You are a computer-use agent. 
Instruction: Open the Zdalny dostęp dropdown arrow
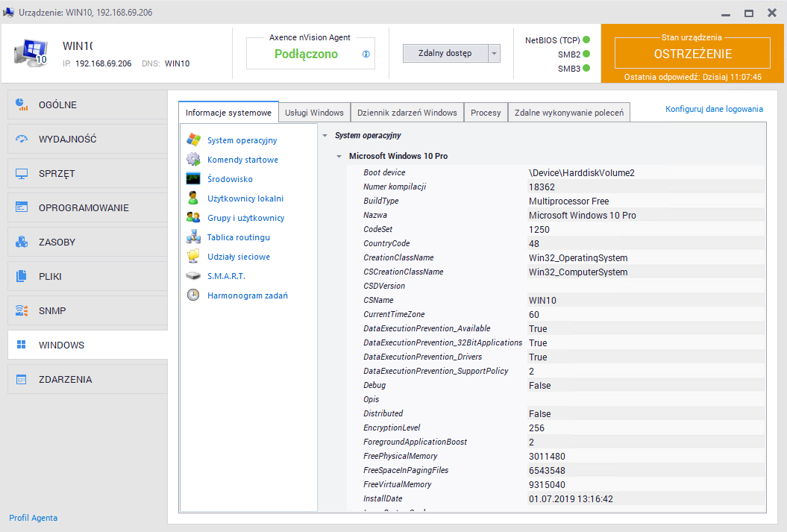pos(494,53)
